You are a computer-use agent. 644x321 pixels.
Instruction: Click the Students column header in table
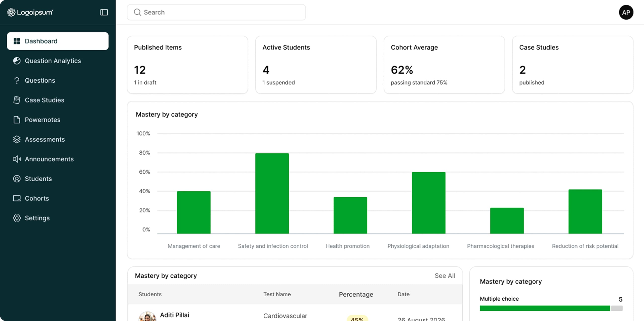(150, 294)
